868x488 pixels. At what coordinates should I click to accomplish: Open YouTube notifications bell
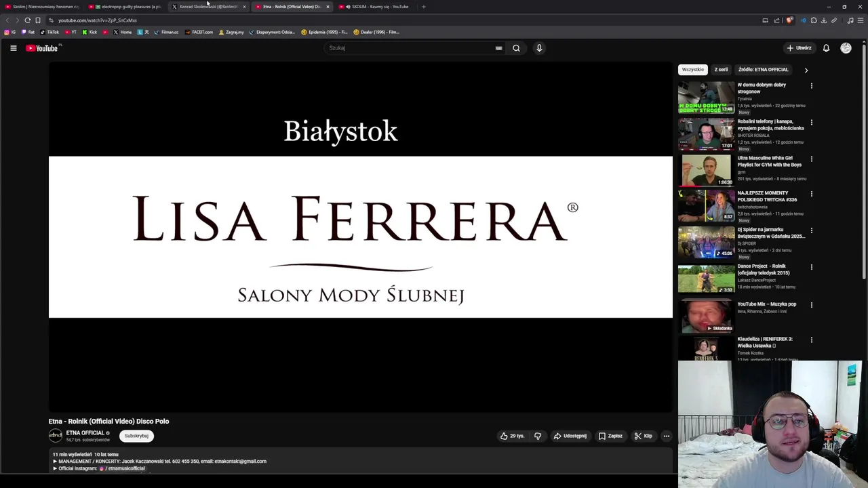tap(826, 48)
